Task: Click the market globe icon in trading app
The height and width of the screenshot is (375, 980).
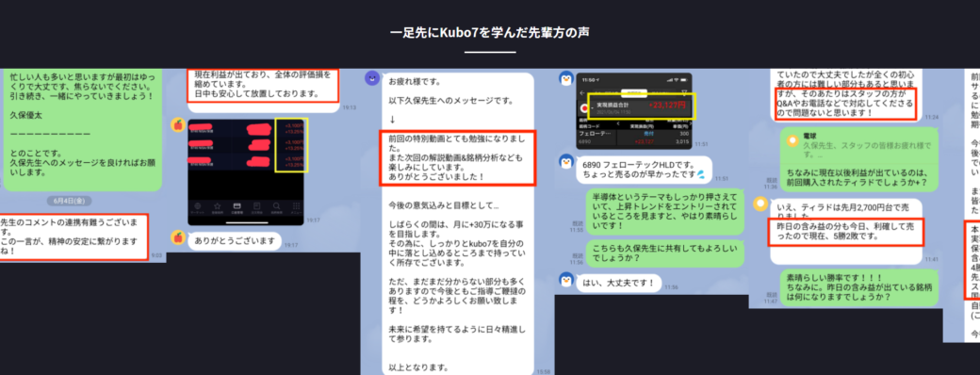Action: point(198,205)
